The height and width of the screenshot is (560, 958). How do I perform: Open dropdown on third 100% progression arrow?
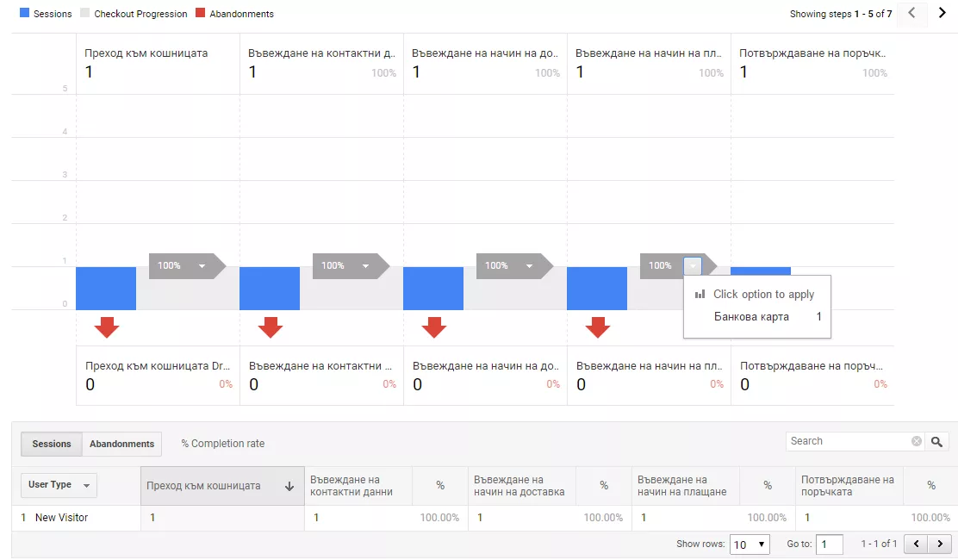[x=529, y=265]
